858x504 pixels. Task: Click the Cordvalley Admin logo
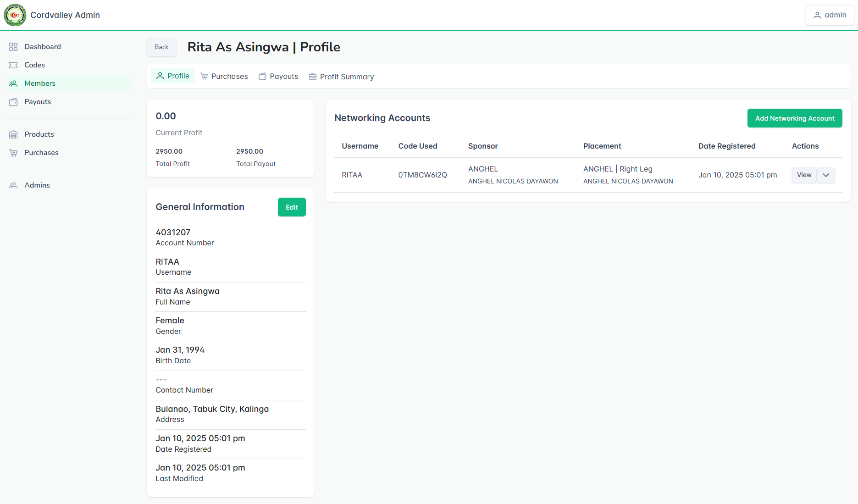[15, 15]
